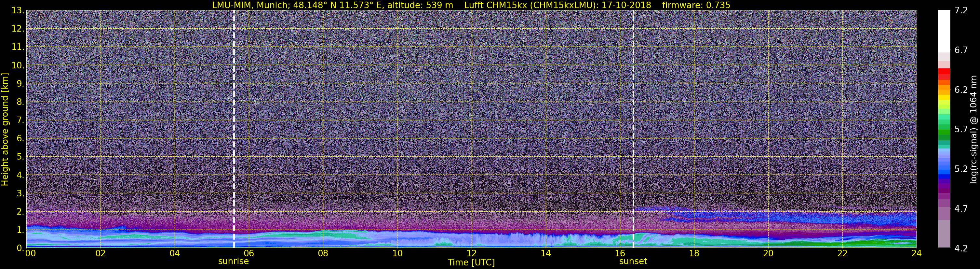Click the yellow band of the colorbar

(944, 98)
